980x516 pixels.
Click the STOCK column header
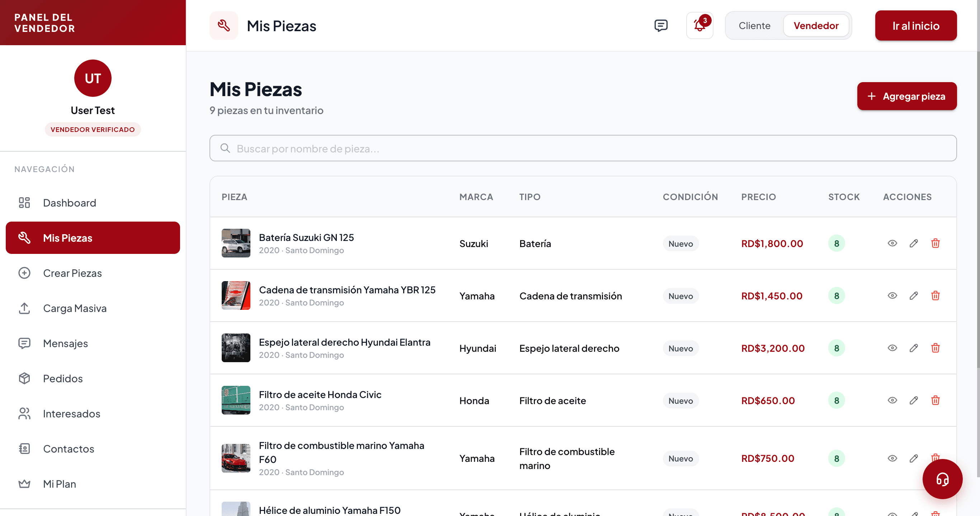click(844, 197)
